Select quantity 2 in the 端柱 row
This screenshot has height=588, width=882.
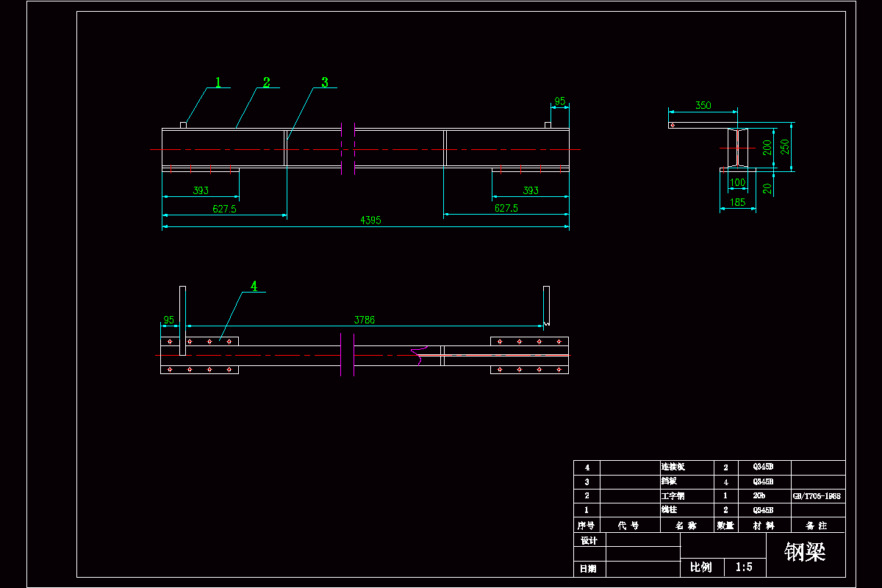click(x=725, y=510)
